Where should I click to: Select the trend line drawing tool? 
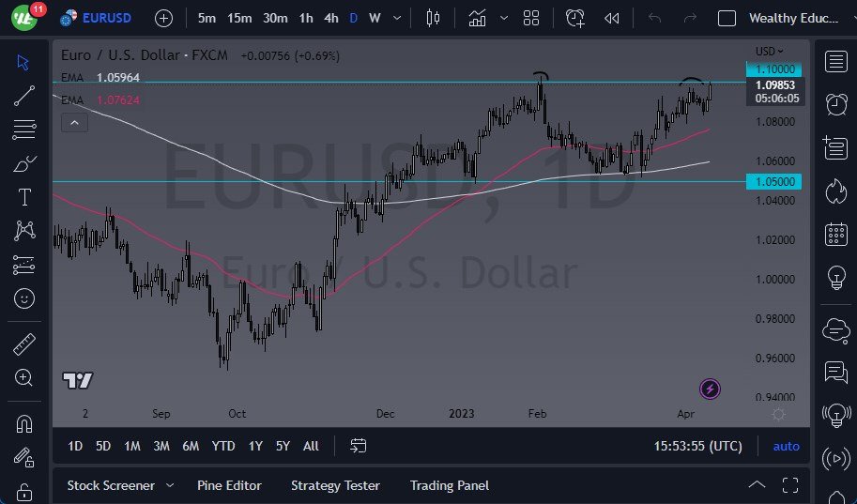[x=24, y=95]
